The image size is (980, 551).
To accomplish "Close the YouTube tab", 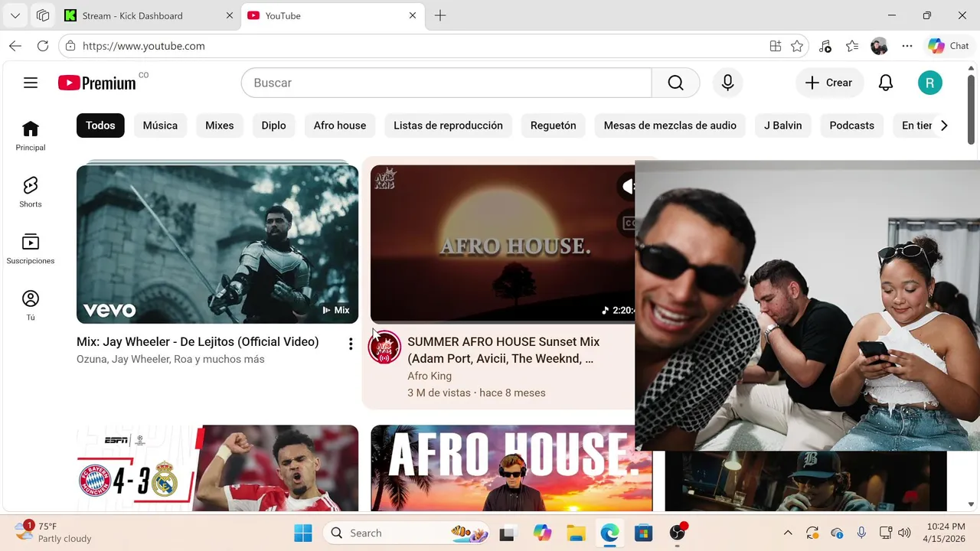I will 413,15.
